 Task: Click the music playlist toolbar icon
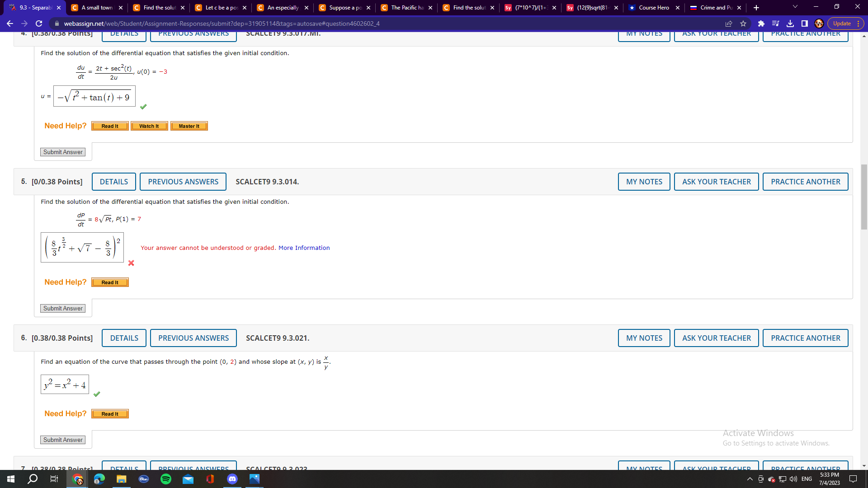775,23
